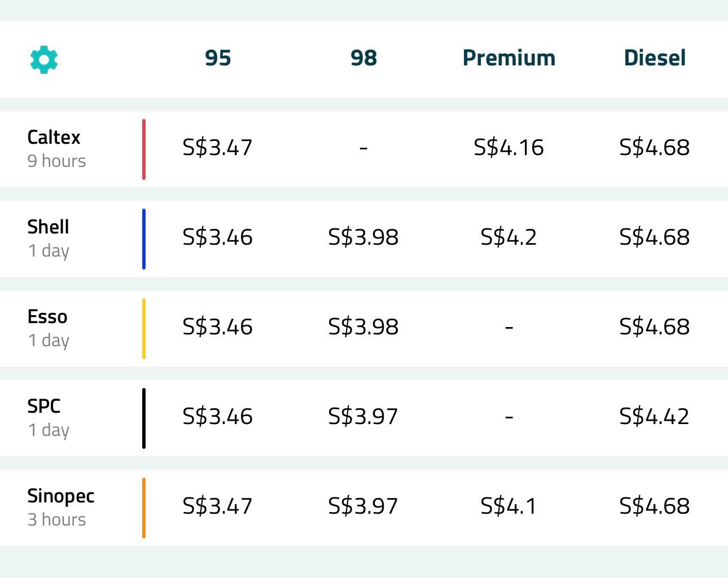Click Caltex Premium price S$4.16
Screen dimensions: 728x578
pos(508,148)
